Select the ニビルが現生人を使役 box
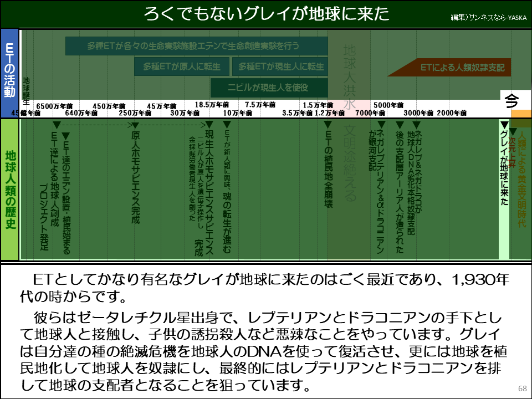Image resolution: width=532 pixels, height=399 pixels. 268,87
